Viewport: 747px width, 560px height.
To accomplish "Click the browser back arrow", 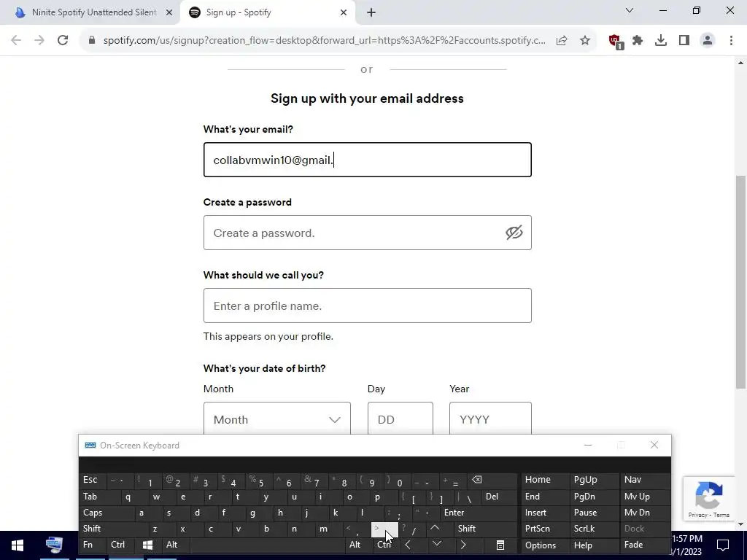I will (16, 41).
